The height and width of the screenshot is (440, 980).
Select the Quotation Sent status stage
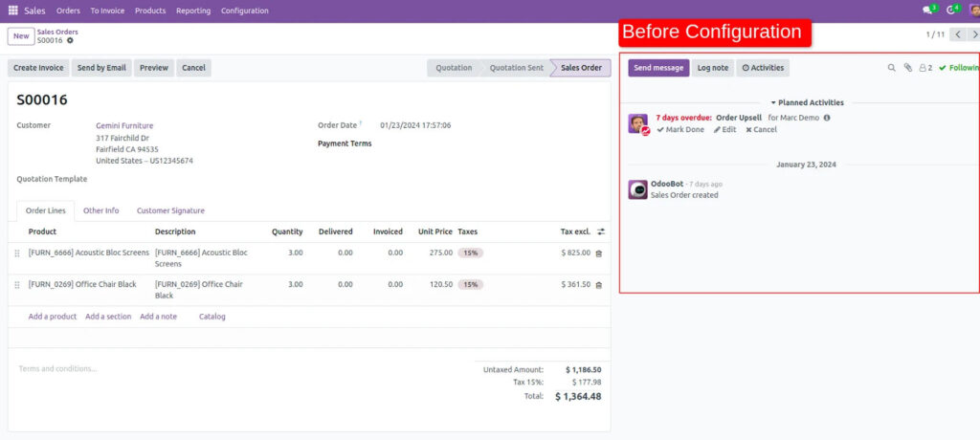coord(516,68)
